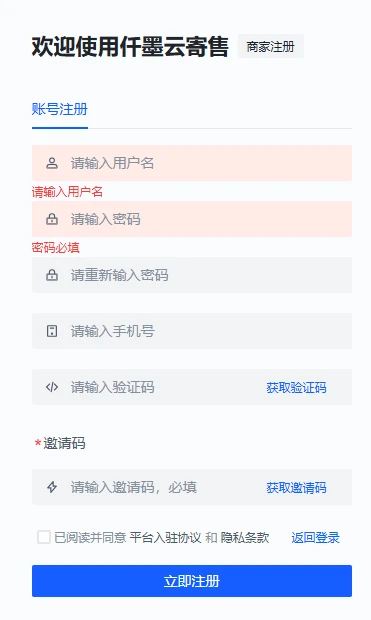371x620 pixels.
Task: Focus the 请输入用户名 username input
Action: [192, 163]
